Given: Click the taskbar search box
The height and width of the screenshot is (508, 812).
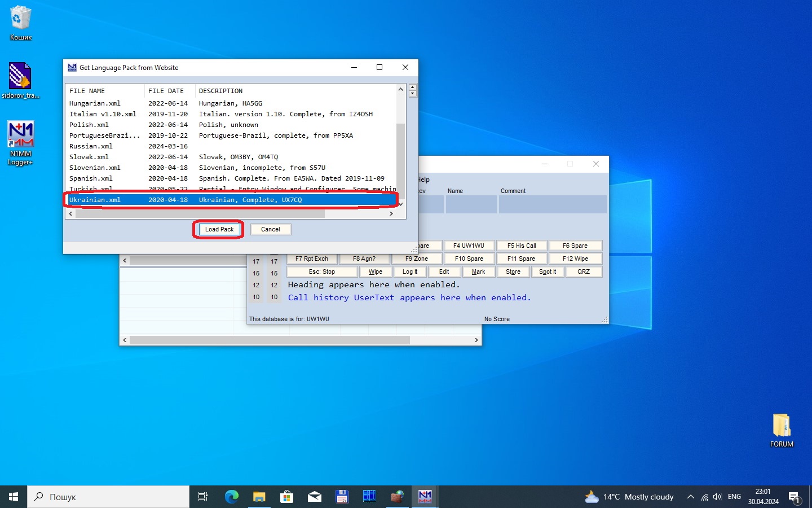Looking at the screenshot, I should pos(108,497).
